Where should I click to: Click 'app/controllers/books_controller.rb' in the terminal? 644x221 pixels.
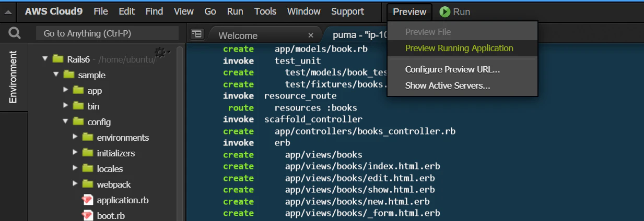pos(365,131)
